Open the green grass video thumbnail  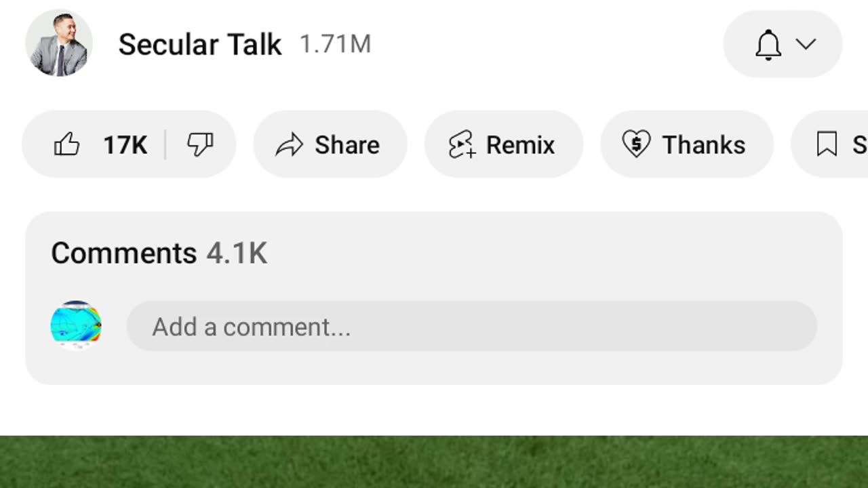click(434, 462)
